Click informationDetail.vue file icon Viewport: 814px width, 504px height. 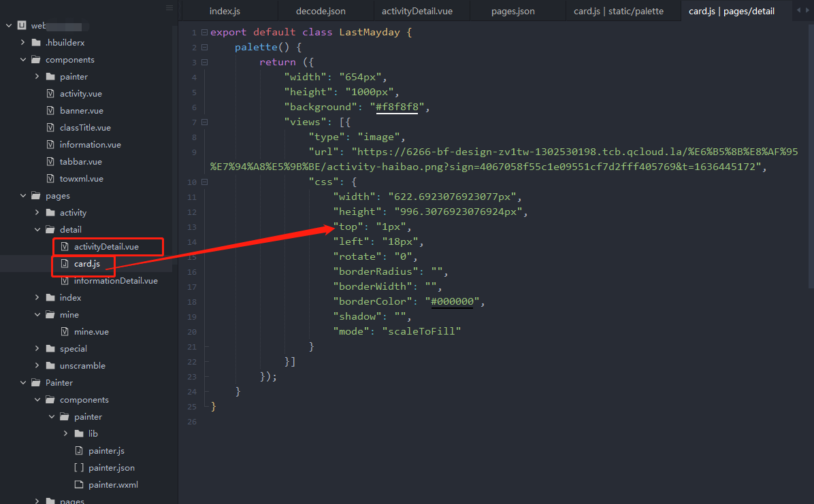(x=65, y=281)
